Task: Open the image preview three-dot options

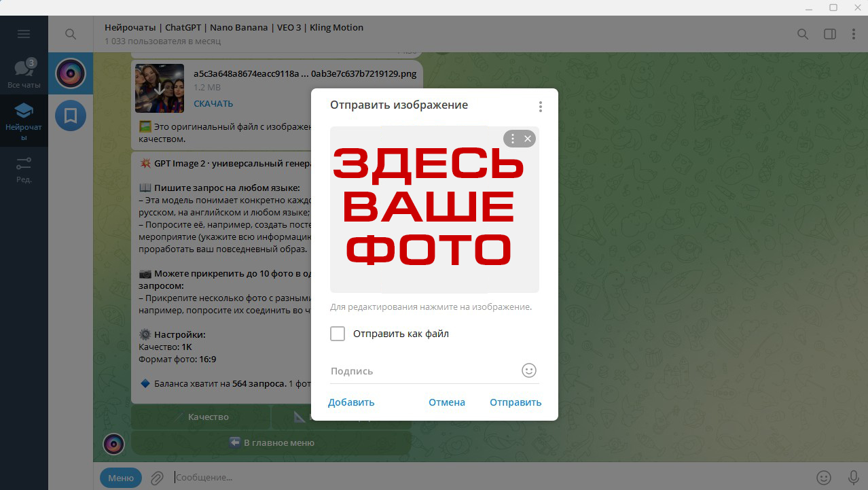Action: pyautogui.click(x=512, y=139)
